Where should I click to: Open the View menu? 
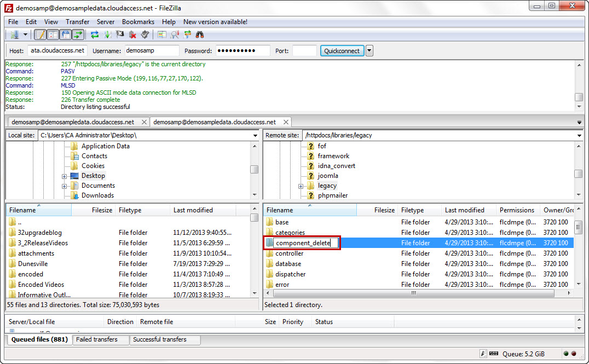click(x=51, y=22)
